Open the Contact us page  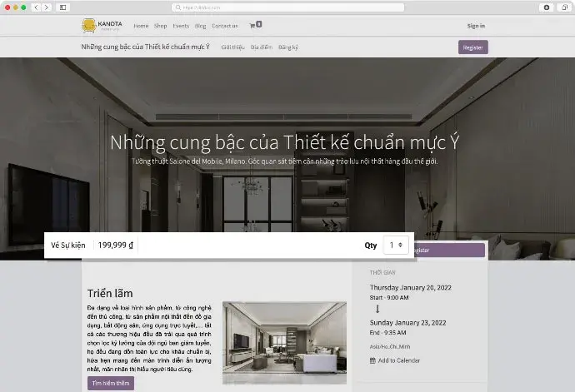click(x=224, y=26)
